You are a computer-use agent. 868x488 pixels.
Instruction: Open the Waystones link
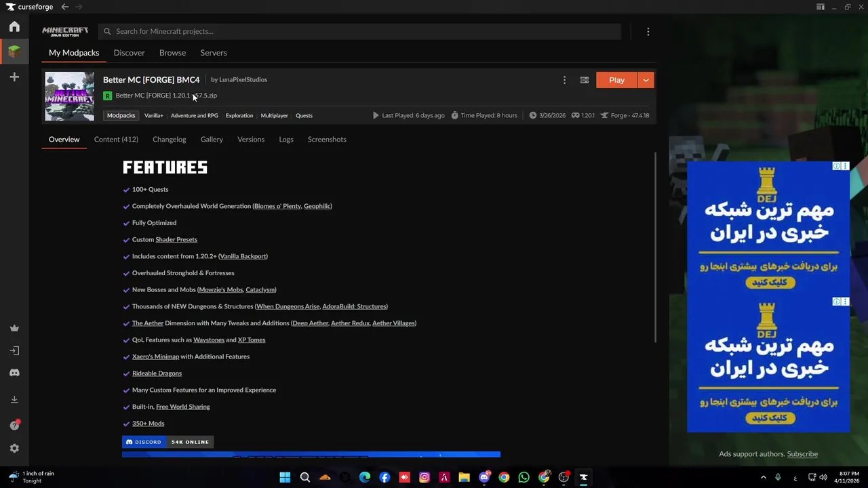pos(209,340)
